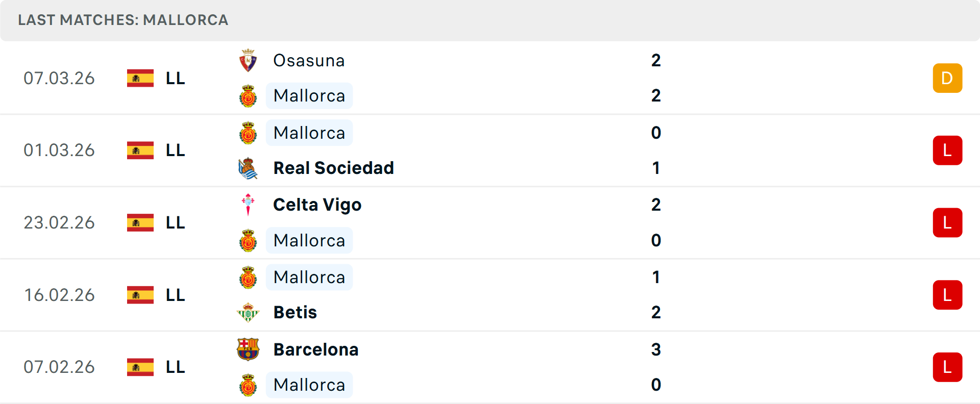Click the Osasuna club crest
This screenshot has width=980, height=404.
tap(248, 61)
